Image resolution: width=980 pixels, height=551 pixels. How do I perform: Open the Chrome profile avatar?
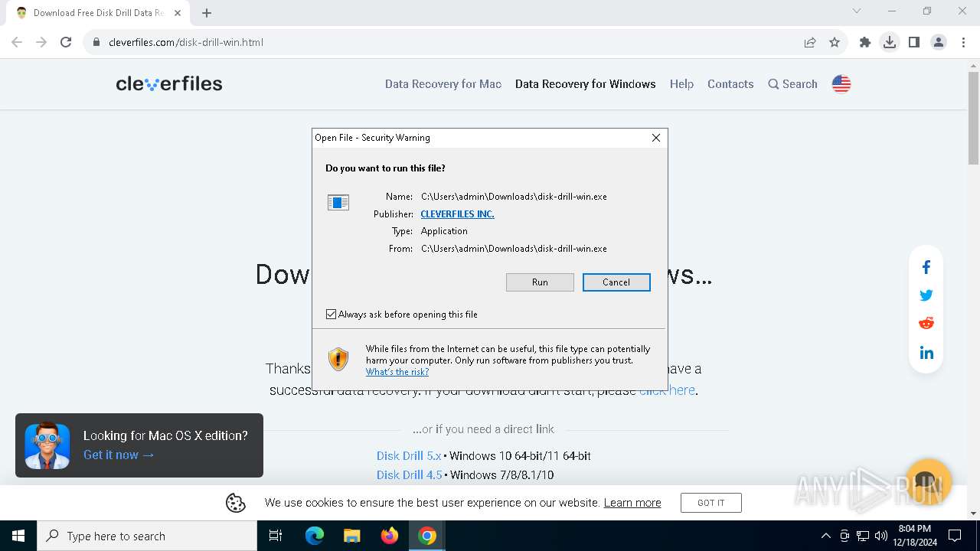[939, 42]
